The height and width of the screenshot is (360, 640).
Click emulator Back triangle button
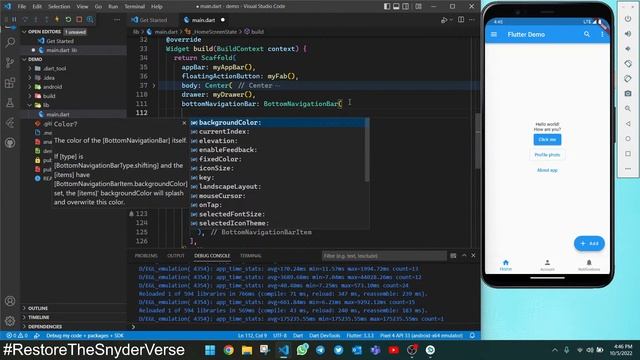point(628,124)
